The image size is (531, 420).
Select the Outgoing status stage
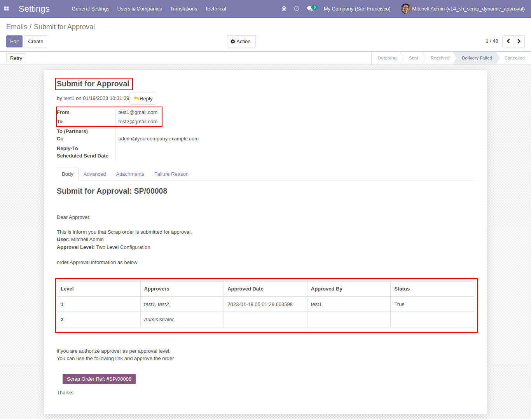point(387,58)
